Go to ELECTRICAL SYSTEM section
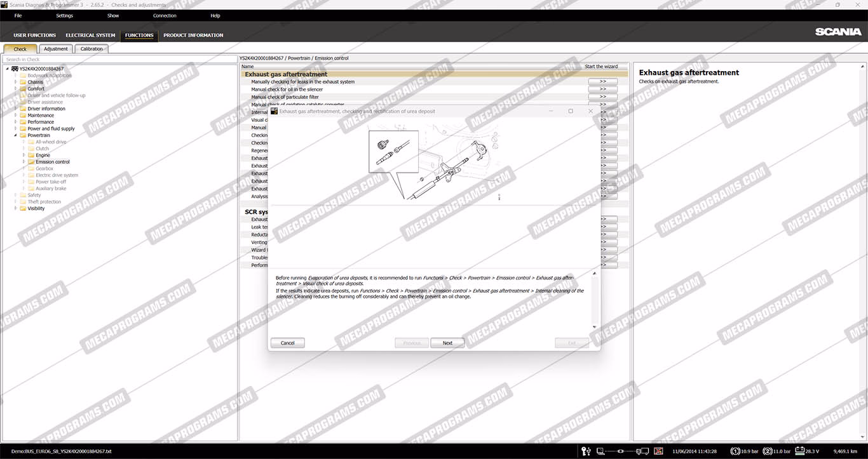The width and height of the screenshot is (868, 459). tap(90, 36)
